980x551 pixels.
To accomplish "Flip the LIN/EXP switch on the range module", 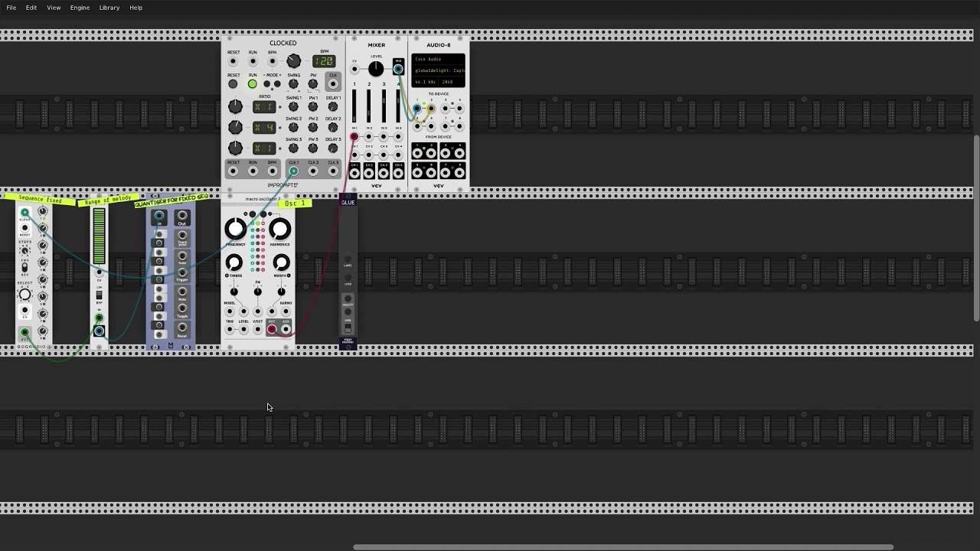I will click(99, 295).
